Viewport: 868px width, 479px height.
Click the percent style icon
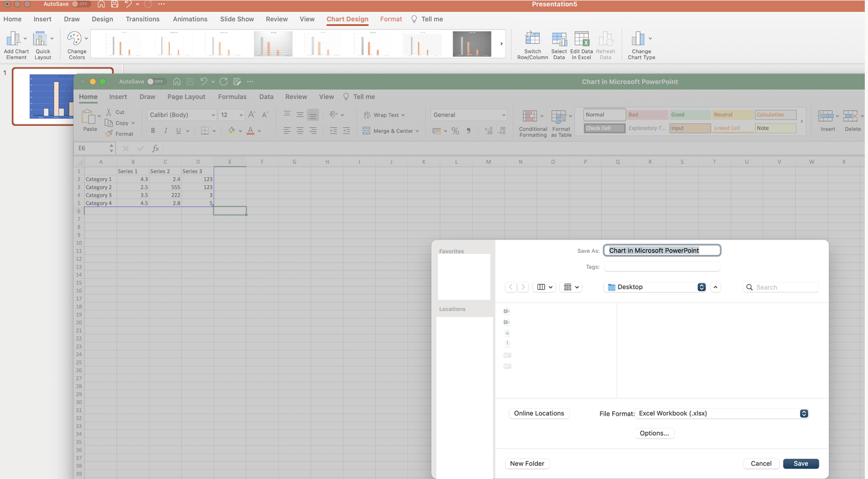455,130
